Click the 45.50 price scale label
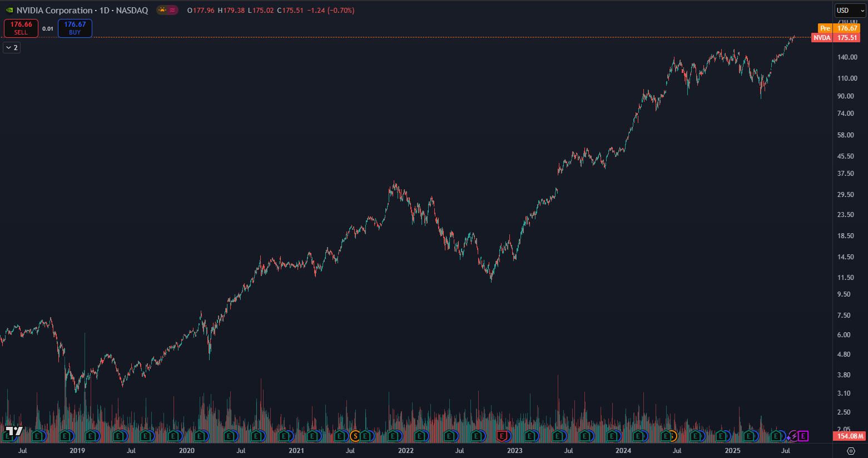The height and width of the screenshot is (458, 868). pyautogui.click(x=845, y=156)
